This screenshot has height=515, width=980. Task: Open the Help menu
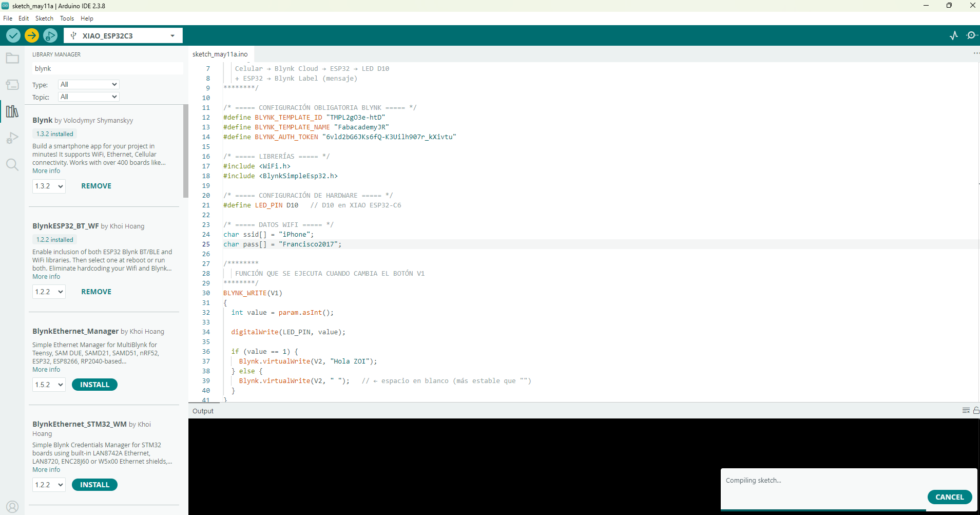[87, 18]
